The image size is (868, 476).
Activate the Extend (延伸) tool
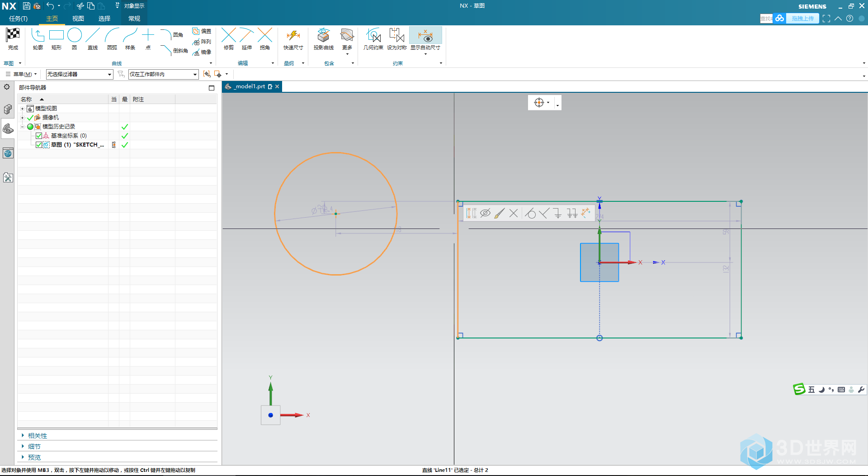(x=247, y=38)
